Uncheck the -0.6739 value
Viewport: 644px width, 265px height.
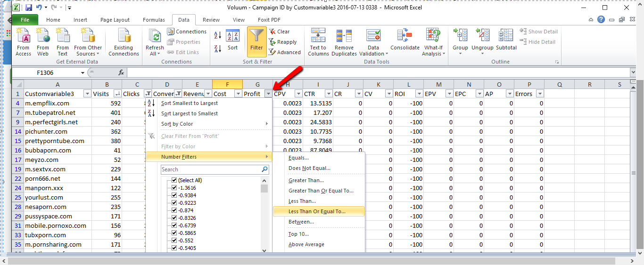pyautogui.click(x=174, y=225)
